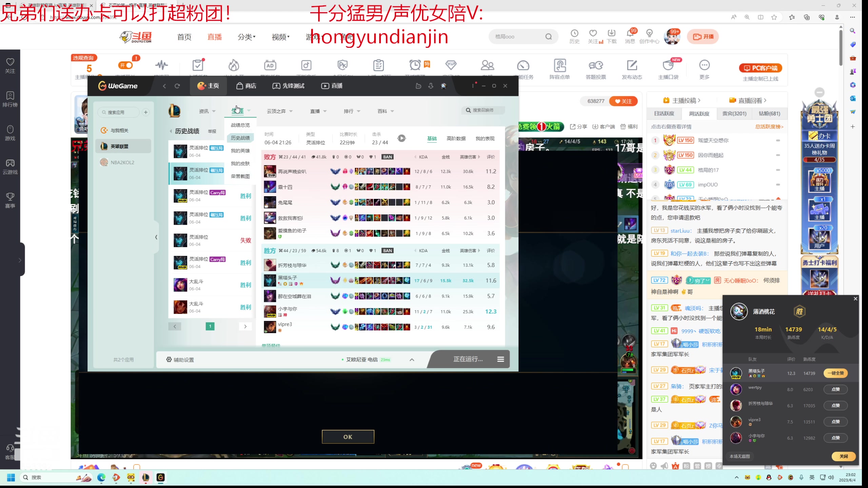Screen dimensions: 868x488
Task: Click the add application plus icon
Action: click(146, 112)
